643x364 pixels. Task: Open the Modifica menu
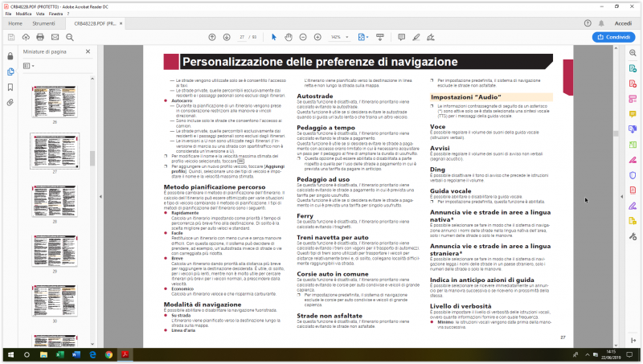tap(24, 14)
